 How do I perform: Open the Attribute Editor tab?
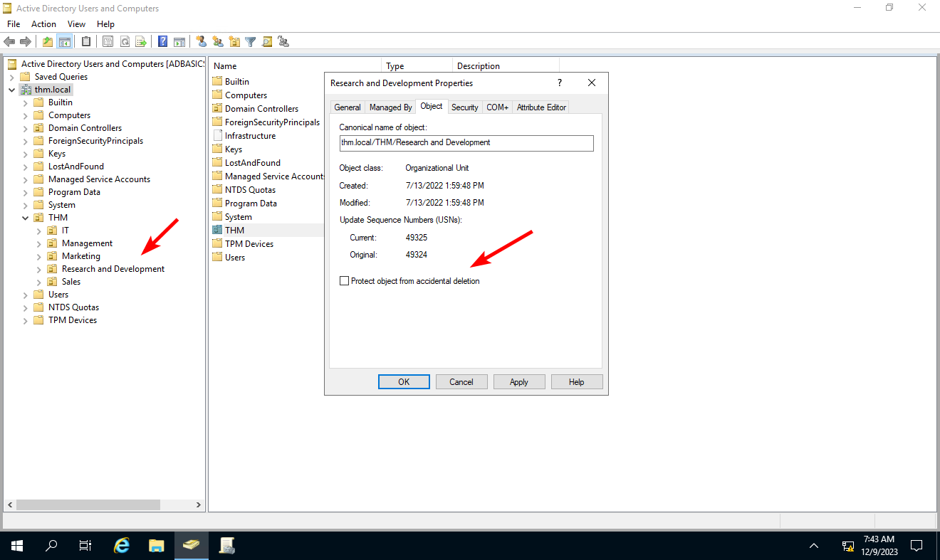[541, 107]
